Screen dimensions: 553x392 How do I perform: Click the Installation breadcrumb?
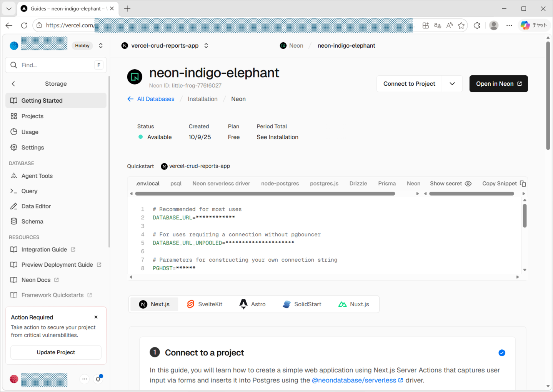[x=203, y=99]
